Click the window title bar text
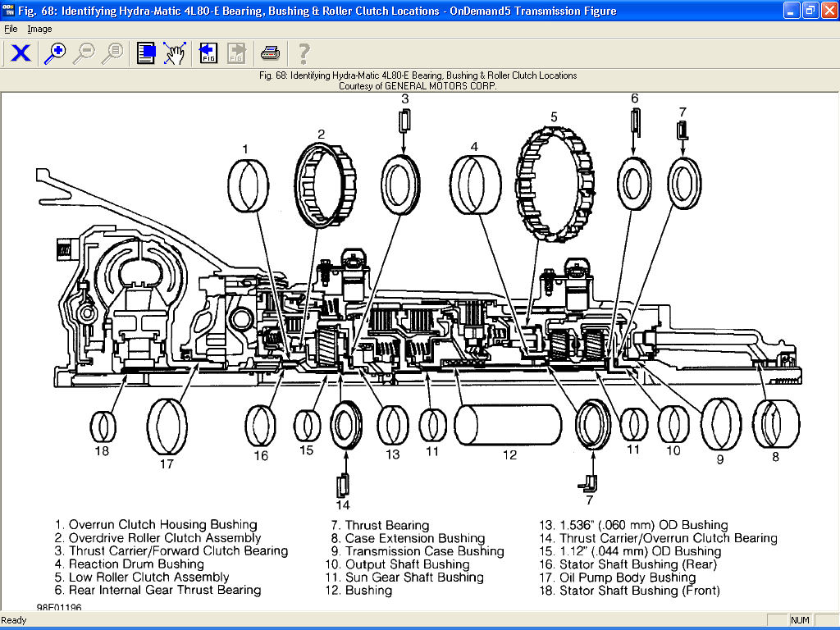The width and height of the screenshot is (840, 630). tap(317, 11)
